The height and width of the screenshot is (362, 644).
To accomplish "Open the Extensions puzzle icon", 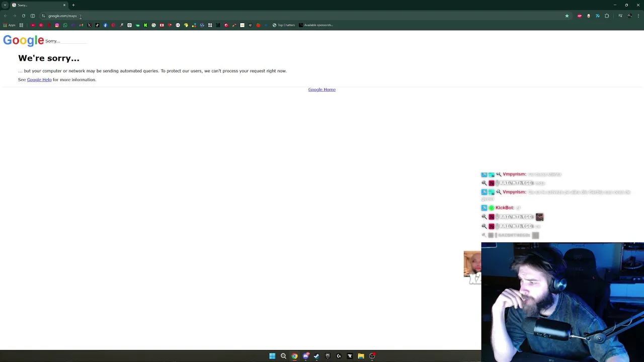I will [607, 16].
